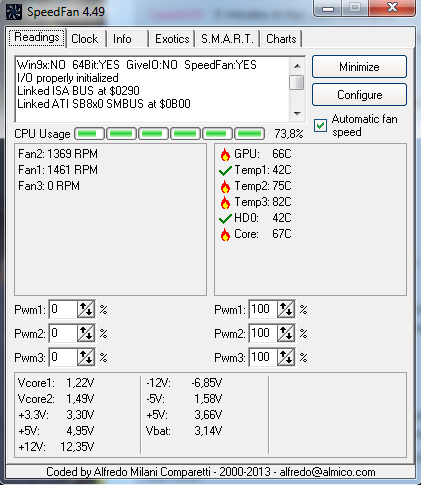Close the SpeedFan window

click(392, 8)
